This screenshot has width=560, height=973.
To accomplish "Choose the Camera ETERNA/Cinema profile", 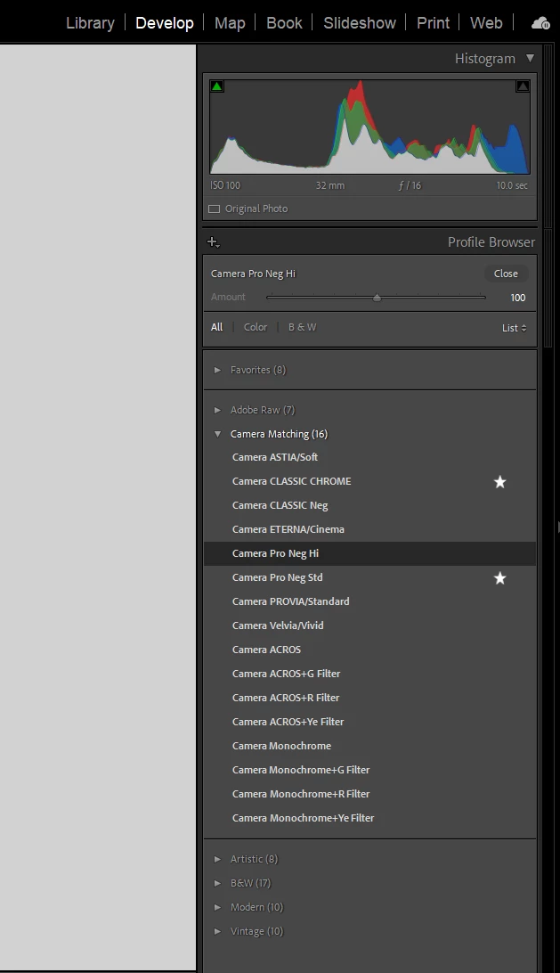I will [369, 529].
